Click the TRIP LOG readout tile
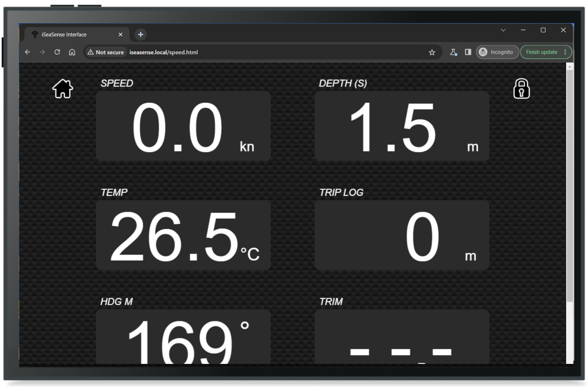Viewport: 588px width, 387px height. tap(401, 235)
